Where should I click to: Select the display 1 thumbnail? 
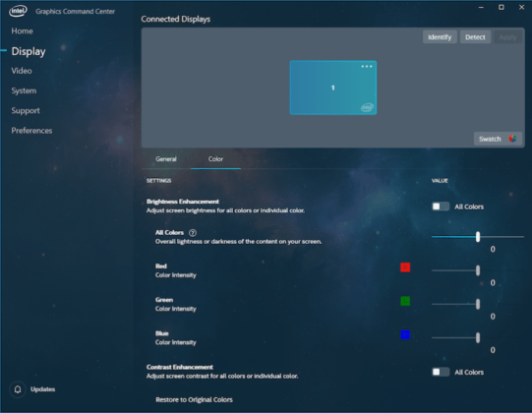pyautogui.click(x=332, y=88)
